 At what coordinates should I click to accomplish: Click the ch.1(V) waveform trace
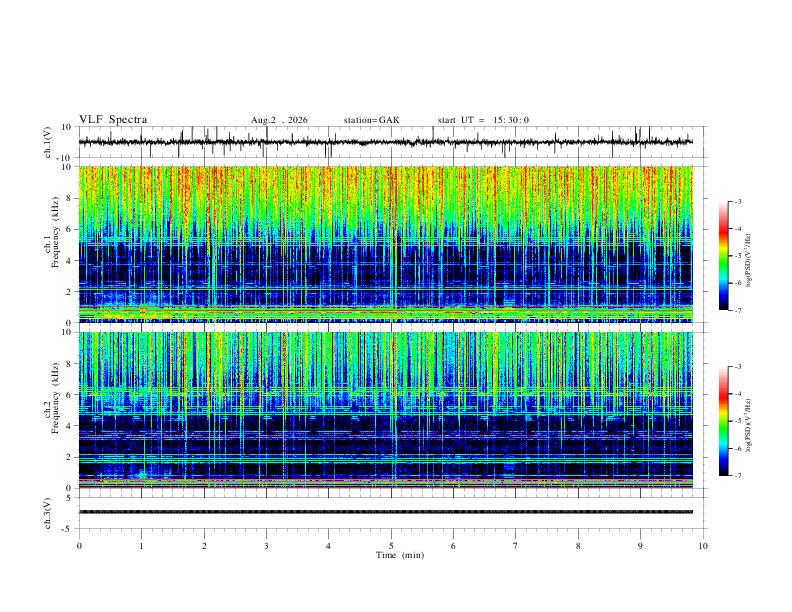(x=386, y=142)
